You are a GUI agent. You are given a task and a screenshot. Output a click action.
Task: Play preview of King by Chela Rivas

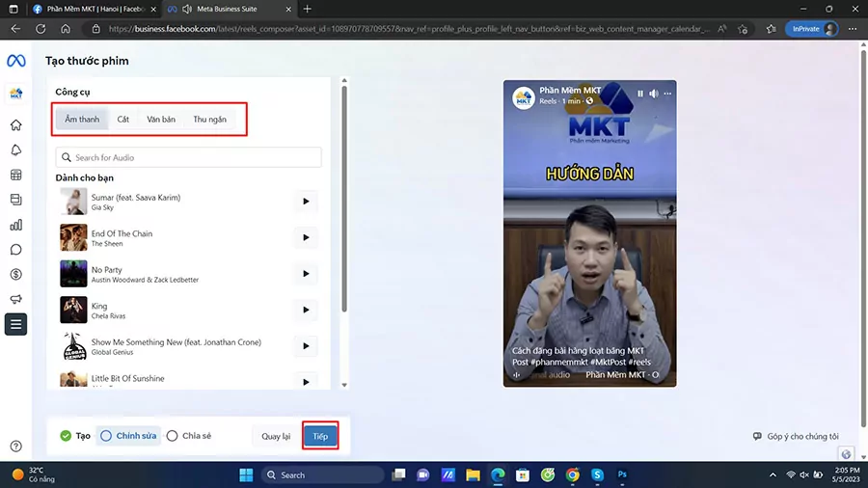(x=306, y=310)
